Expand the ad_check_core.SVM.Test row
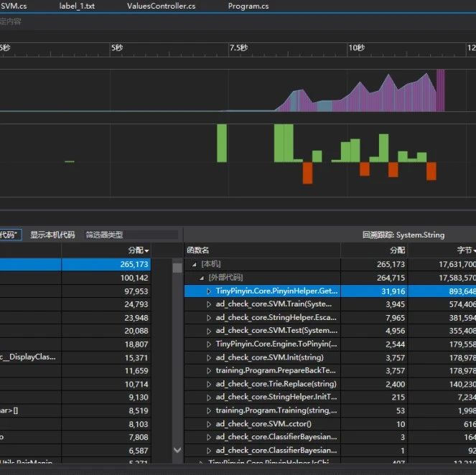This screenshot has height=475, width=476. pos(209,331)
